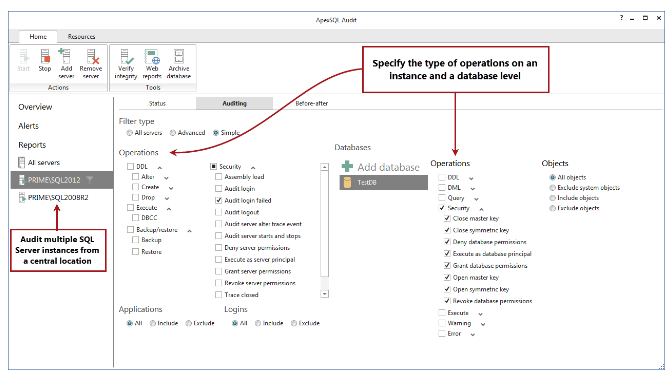Viewport: 670px width, 376px height.
Task: Expand the database Execute group chevron
Action: pyautogui.click(x=481, y=314)
